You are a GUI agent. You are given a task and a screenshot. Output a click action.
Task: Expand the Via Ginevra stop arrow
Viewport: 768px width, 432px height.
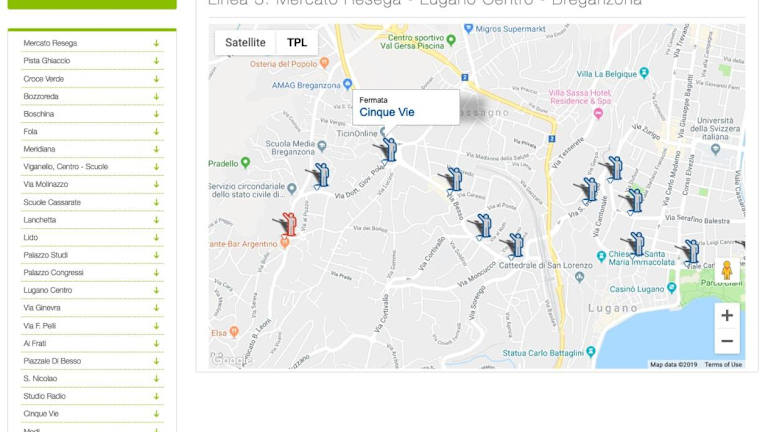pos(156,308)
